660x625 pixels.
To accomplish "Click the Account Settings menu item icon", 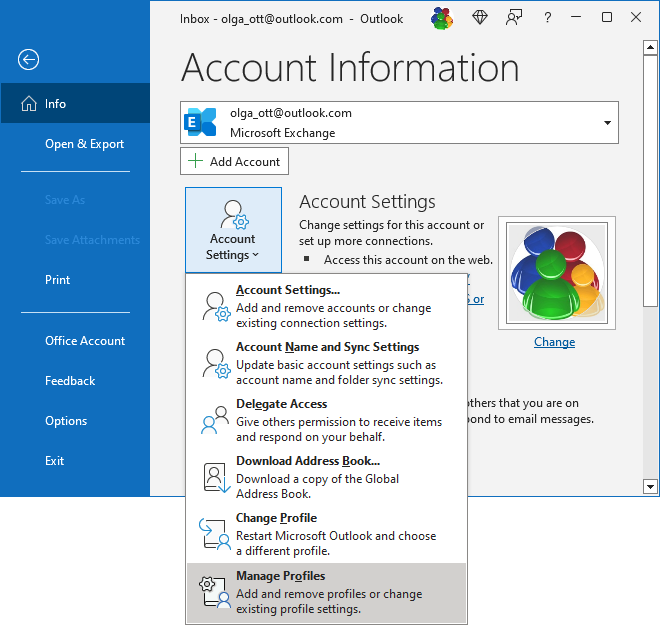I will click(x=216, y=307).
